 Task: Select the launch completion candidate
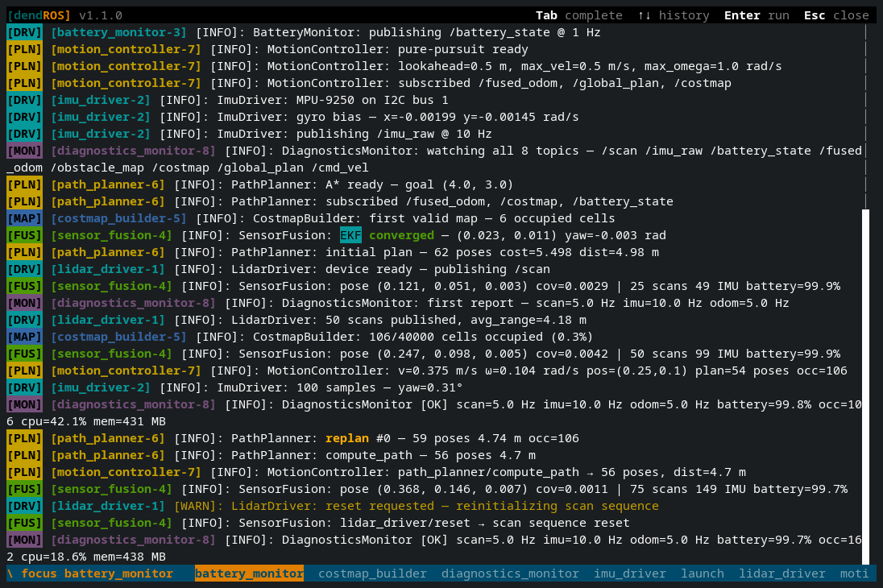703,574
